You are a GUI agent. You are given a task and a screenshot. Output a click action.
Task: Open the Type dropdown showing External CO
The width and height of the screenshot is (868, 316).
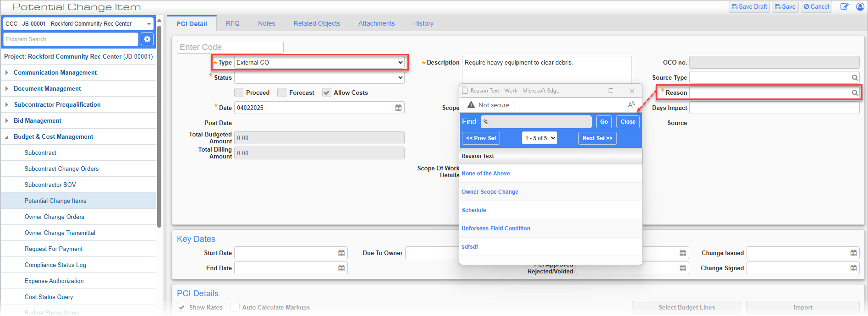coord(319,62)
